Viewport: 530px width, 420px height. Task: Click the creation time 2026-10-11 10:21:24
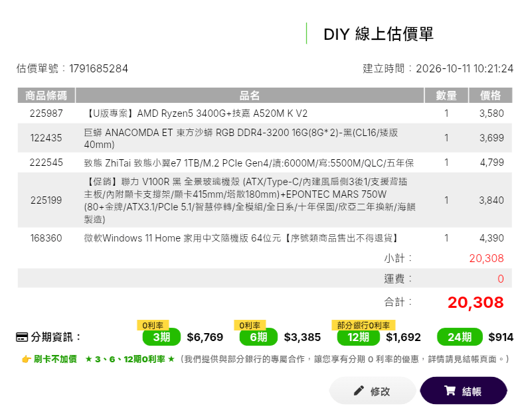point(464,68)
